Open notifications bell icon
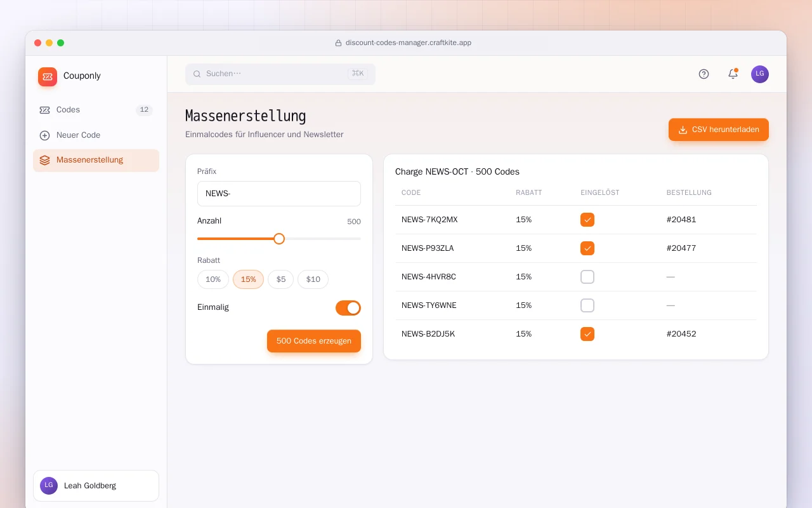This screenshot has height=508, width=812. (x=733, y=74)
